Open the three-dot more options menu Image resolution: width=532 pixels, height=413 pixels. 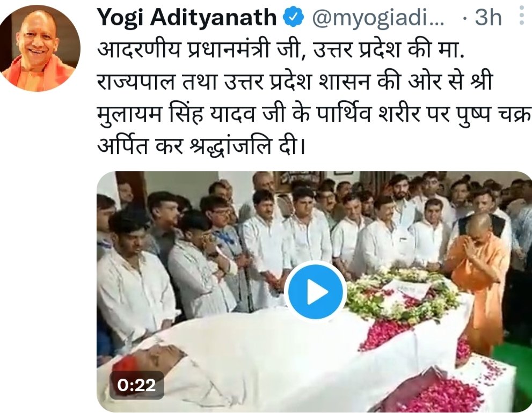coord(521,16)
